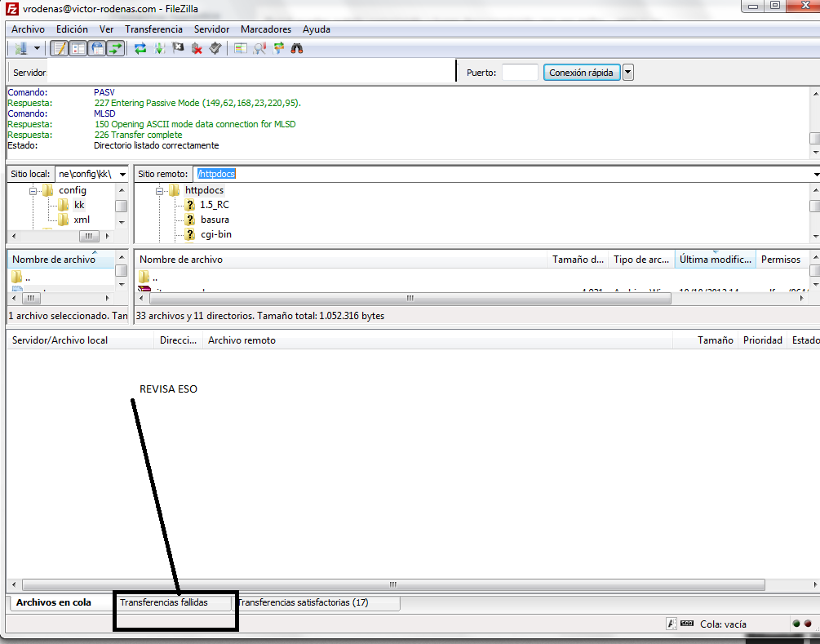The height and width of the screenshot is (644, 820).
Task: Disconnect from the server icon
Action: tap(197, 49)
